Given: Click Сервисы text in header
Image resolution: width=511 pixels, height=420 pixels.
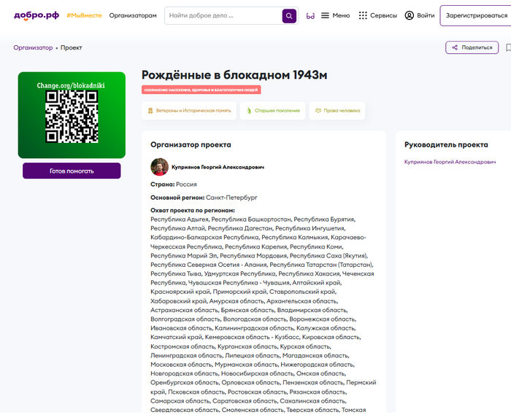Looking at the screenshot, I should coord(383,15).
